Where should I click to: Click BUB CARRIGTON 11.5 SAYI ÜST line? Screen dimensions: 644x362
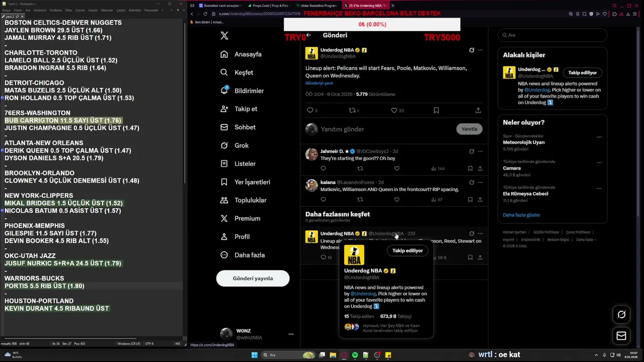[63, 121]
